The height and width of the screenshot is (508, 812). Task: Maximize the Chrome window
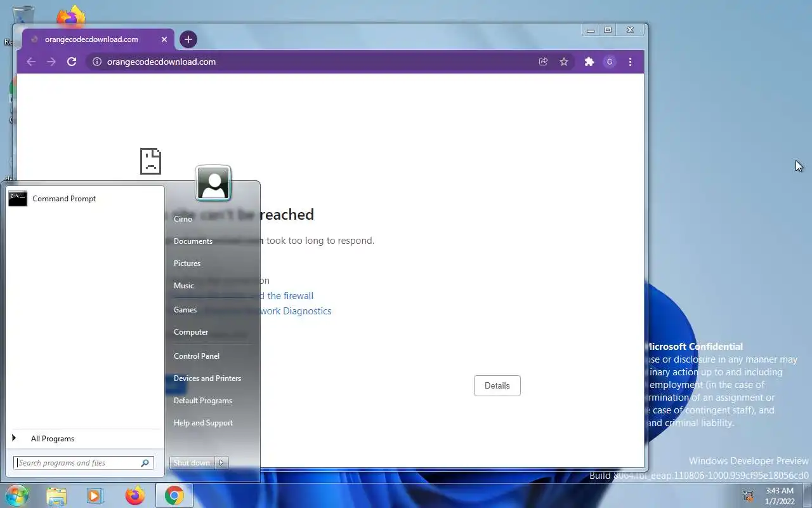pyautogui.click(x=608, y=30)
